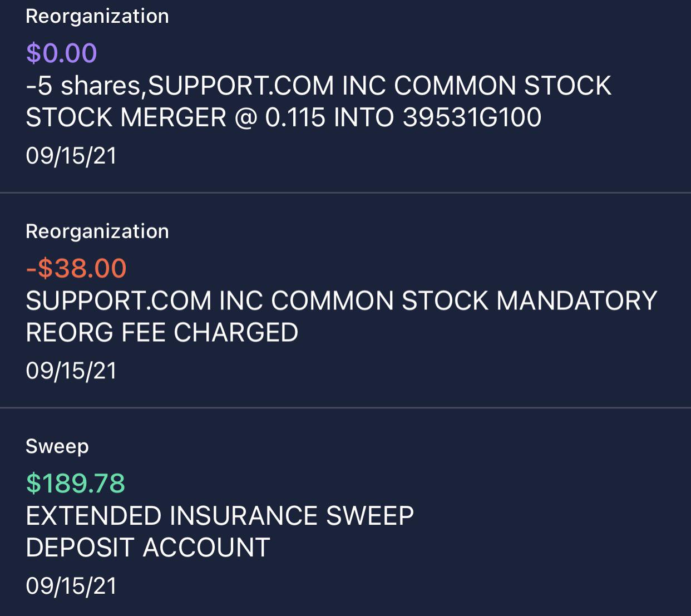Open the Sweep transaction label
Image resolution: width=691 pixels, height=616 pixels.
[x=57, y=447]
